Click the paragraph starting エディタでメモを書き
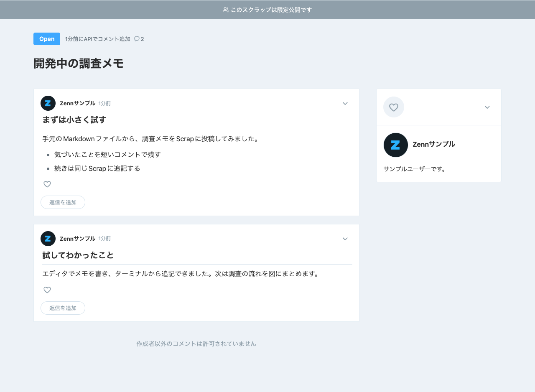This screenshot has width=535, height=392. click(x=181, y=274)
